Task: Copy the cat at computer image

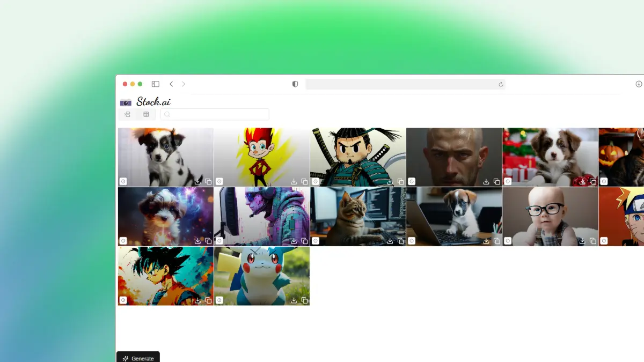Action: tap(400, 241)
